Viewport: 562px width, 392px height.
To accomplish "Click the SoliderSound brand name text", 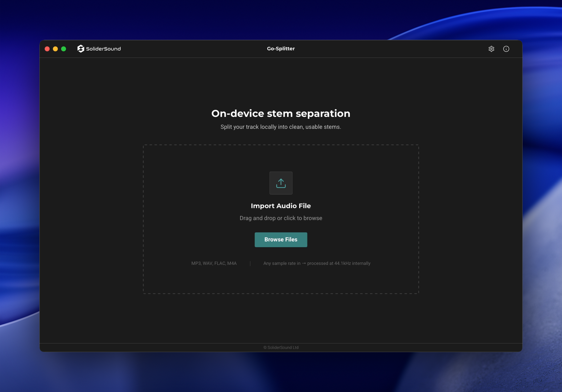I will pyautogui.click(x=103, y=49).
